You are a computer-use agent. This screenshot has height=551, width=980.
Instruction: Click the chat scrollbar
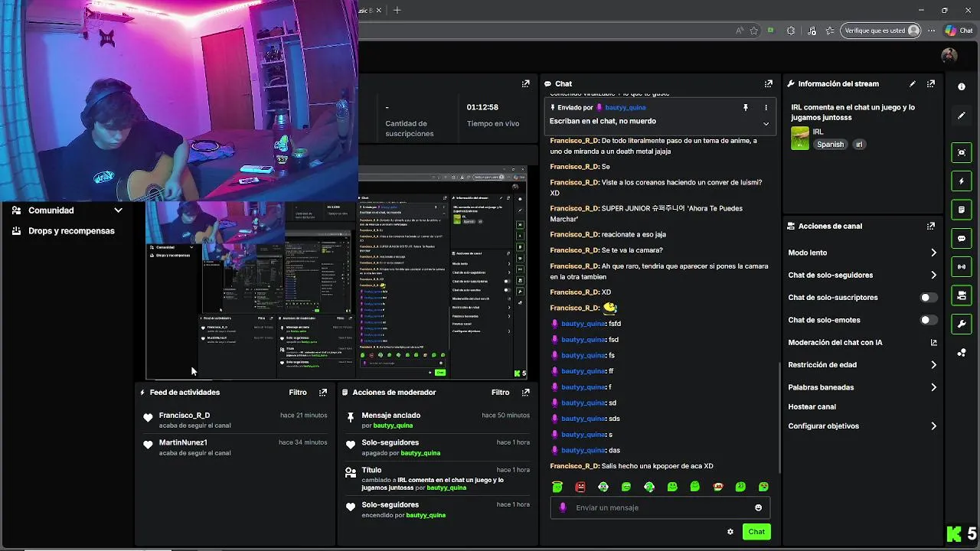click(779, 417)
